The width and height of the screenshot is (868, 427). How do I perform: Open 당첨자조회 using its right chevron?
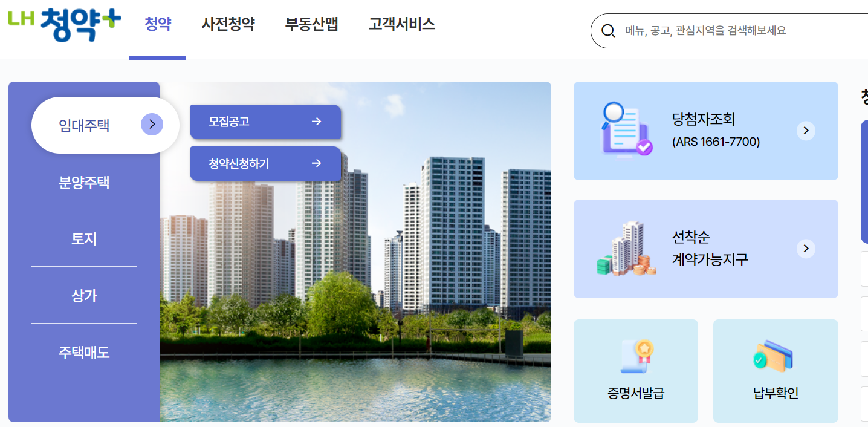tap(806, 130)
